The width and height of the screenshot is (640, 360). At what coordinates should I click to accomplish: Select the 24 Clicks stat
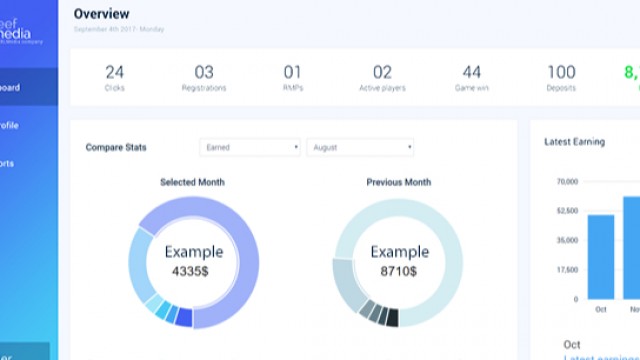[x=114, y=78]
